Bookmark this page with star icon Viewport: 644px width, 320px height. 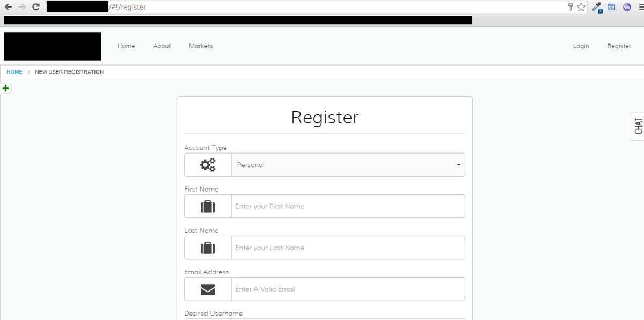[x=581, y=7]
